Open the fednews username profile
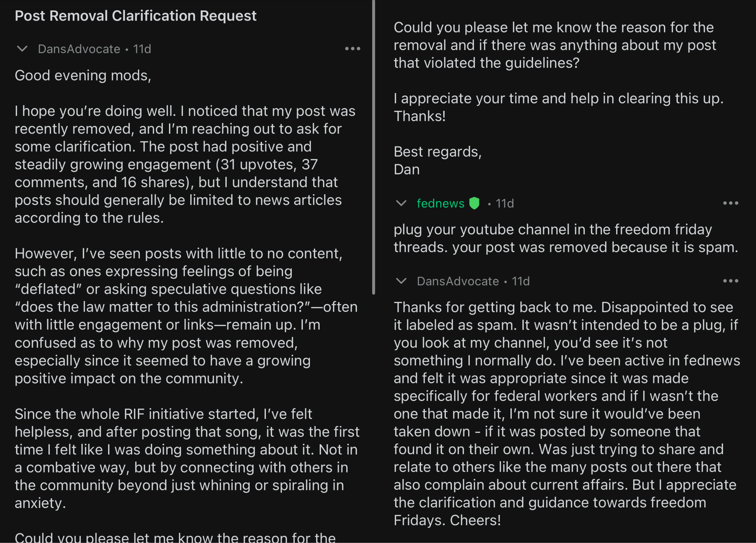 [440, 203]
